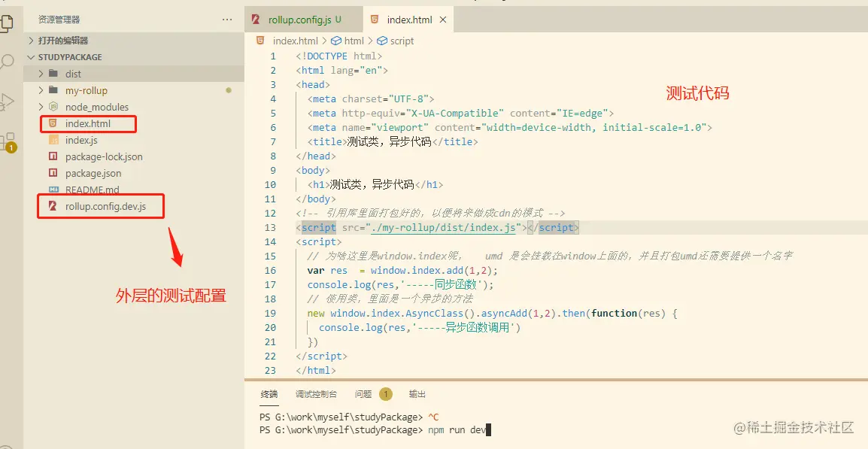The width and height of the screenshot is (868, 449).
Task: Click the problems count badge showing 1
Action: (x=386, y=394)
